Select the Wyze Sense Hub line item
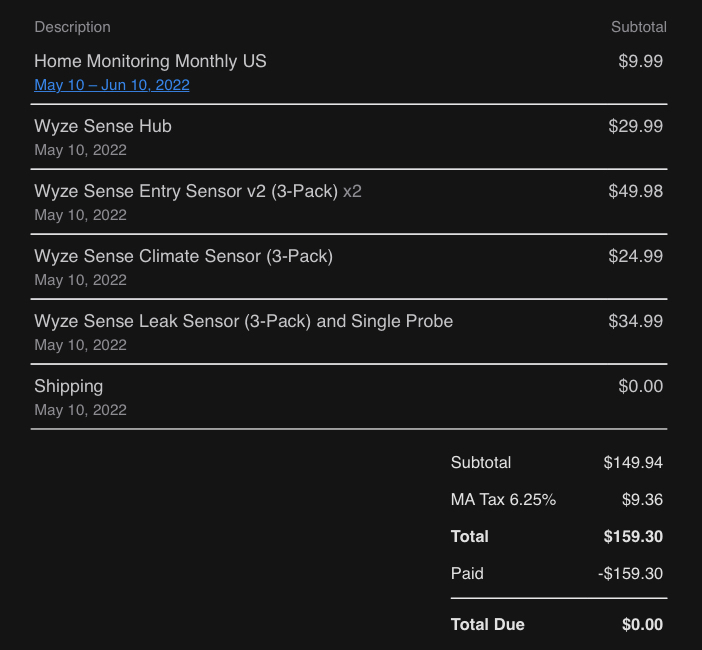Viewport: 702px width, 650px height. 103,126
